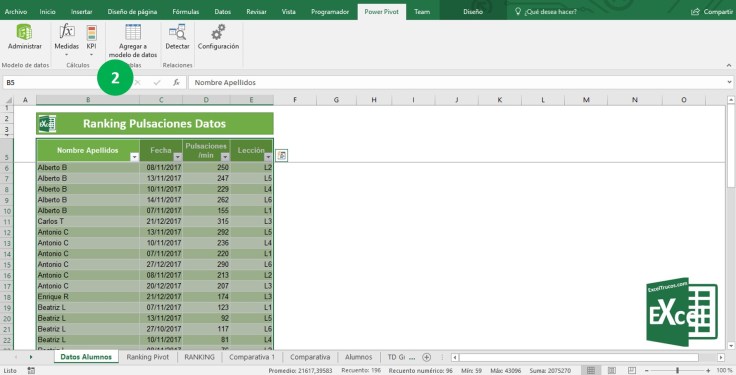
Task: Click zoom in plus button
Action: (x=708, y=371)
